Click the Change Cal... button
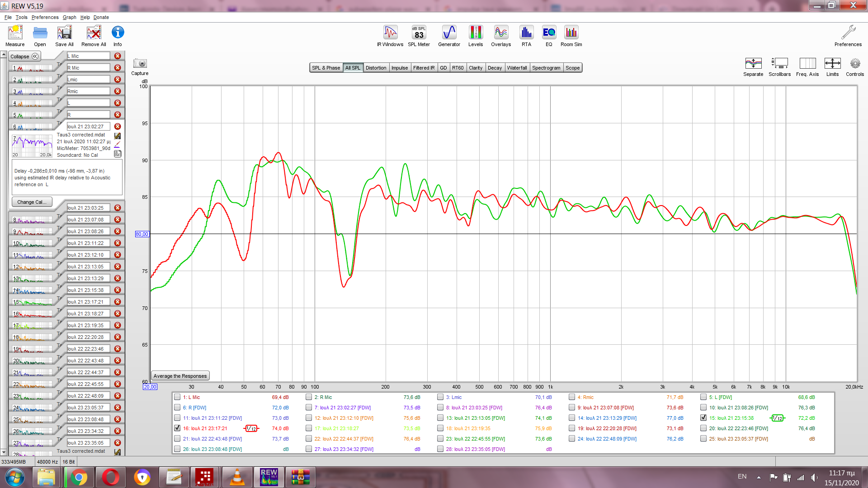Screen dimensions: 868x488 pyautogui.click(x=32, y=202)
